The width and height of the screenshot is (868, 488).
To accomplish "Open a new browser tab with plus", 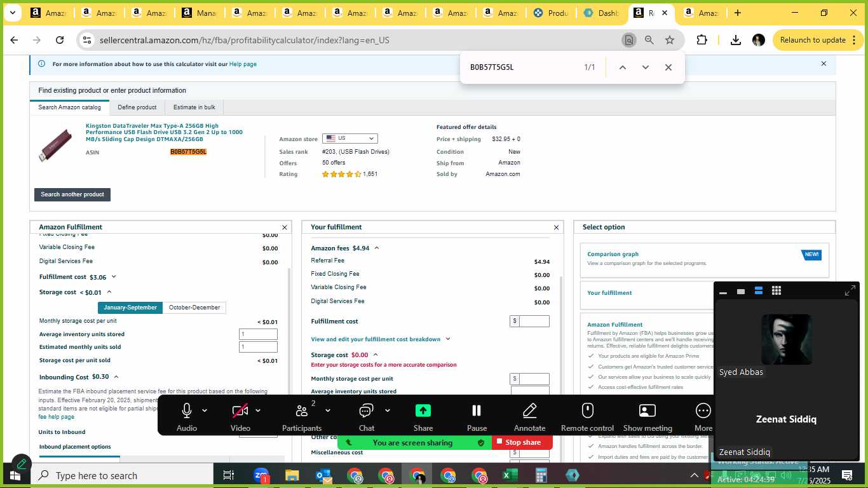I will click(738, 13).
